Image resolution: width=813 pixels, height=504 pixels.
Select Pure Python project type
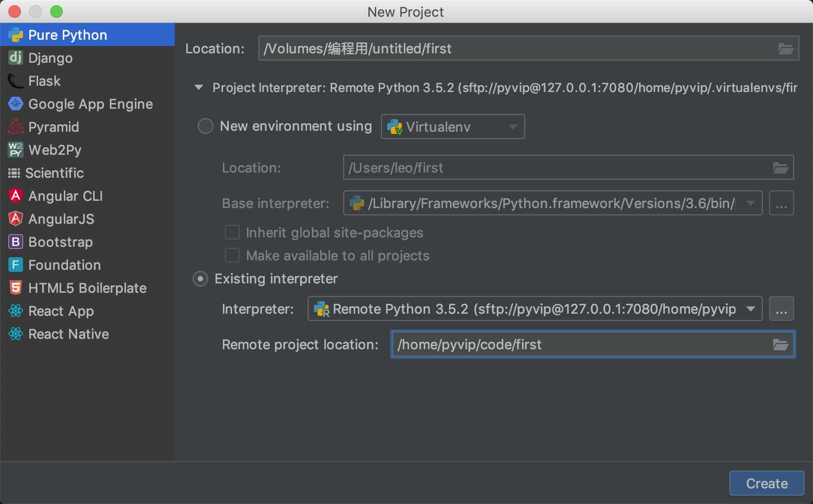(x=87, y=35)
